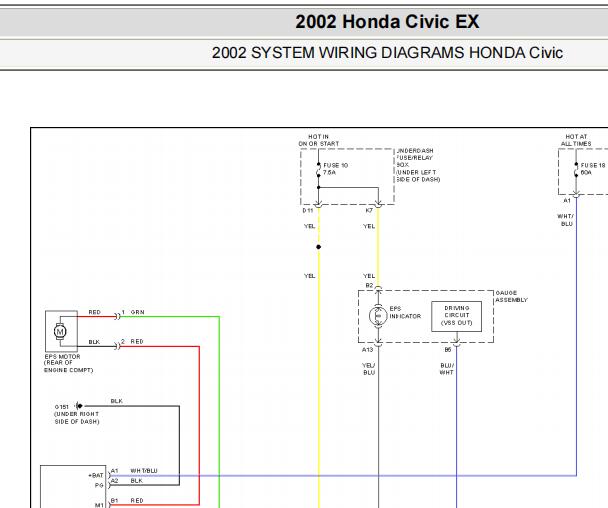Click the "1 GRN" wire label
Viewport: 608px width, 508px height.
(133, 312)
